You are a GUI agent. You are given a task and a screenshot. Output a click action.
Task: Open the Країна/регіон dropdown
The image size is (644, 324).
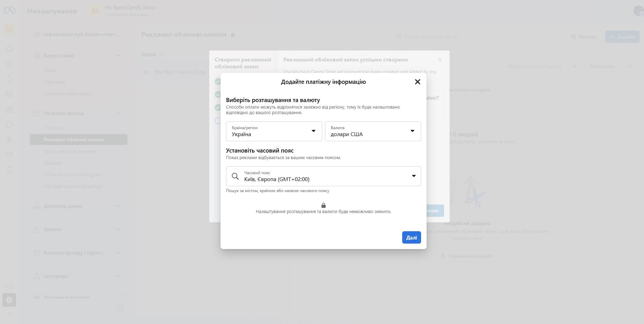tap(274, 131)
